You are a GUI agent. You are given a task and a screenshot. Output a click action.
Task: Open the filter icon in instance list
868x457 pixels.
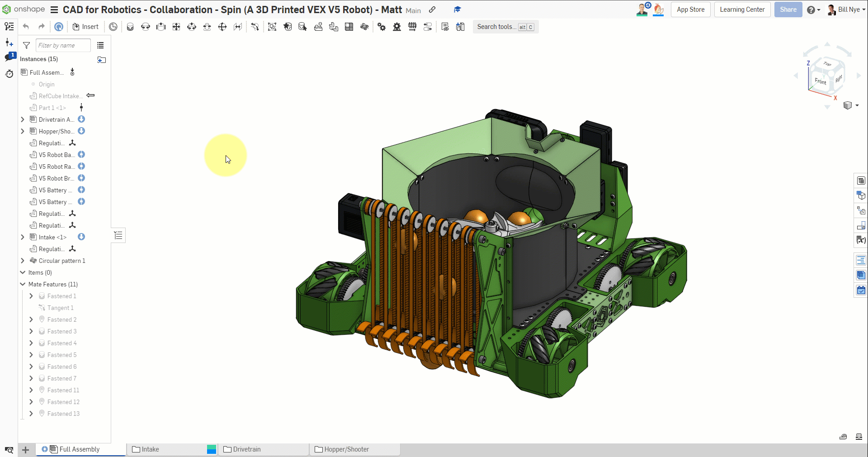point(27,45)
